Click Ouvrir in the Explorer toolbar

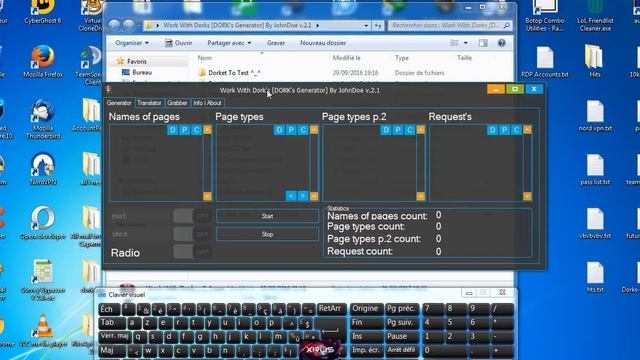coord(178,43)
